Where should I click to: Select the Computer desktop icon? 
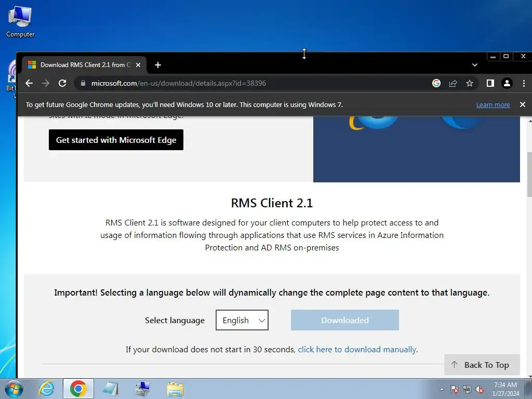click(20, 22)
